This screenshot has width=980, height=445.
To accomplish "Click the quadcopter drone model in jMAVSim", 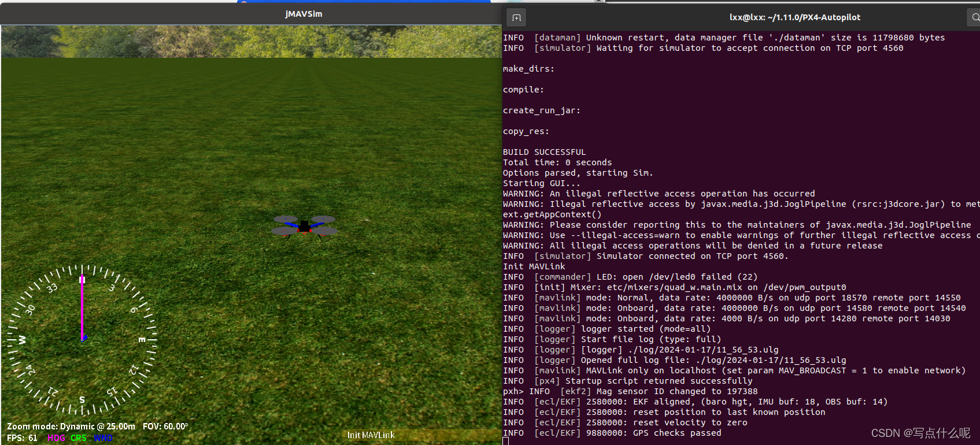I will coord(304,227).
